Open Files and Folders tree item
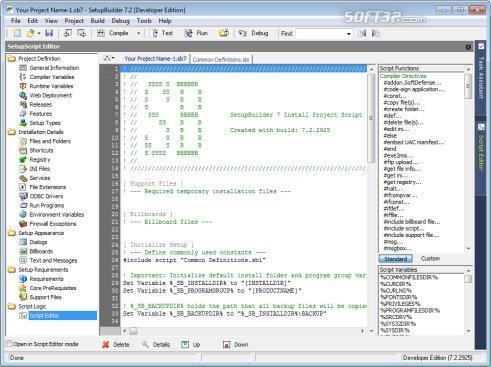 (x=50, y=141)
